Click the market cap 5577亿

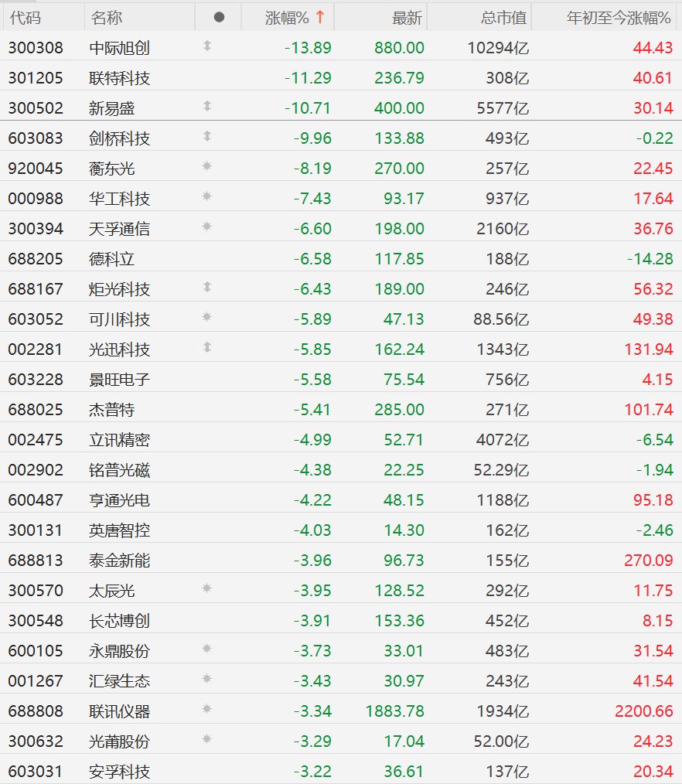[503, 108]
